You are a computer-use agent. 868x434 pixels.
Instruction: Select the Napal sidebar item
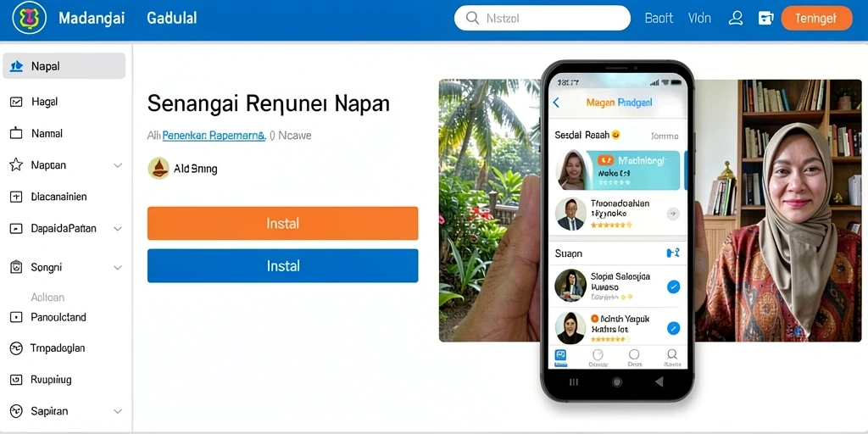click(64, 66)
